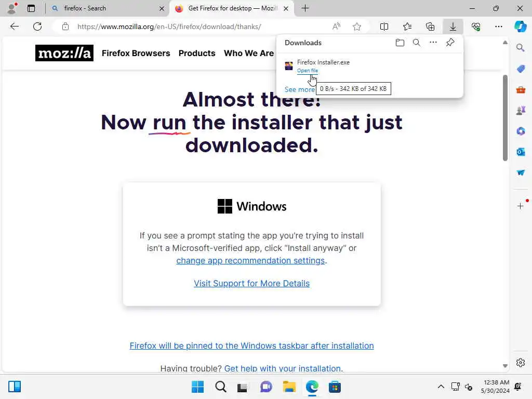This screenshot has width=532, height=399.
Task: Open Microsoft Store from taskbar
Action: pos(335,387)
